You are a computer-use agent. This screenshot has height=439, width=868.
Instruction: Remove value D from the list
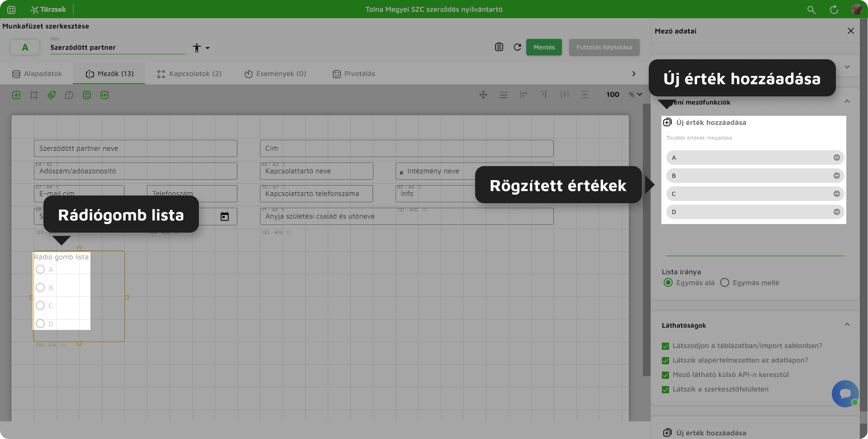click(837, 212)
